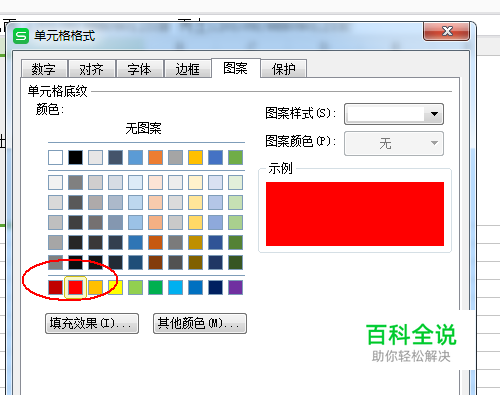The image size is (500, 395).
Task: Go to the 边框 tab
Action: (x=188, y=69)
